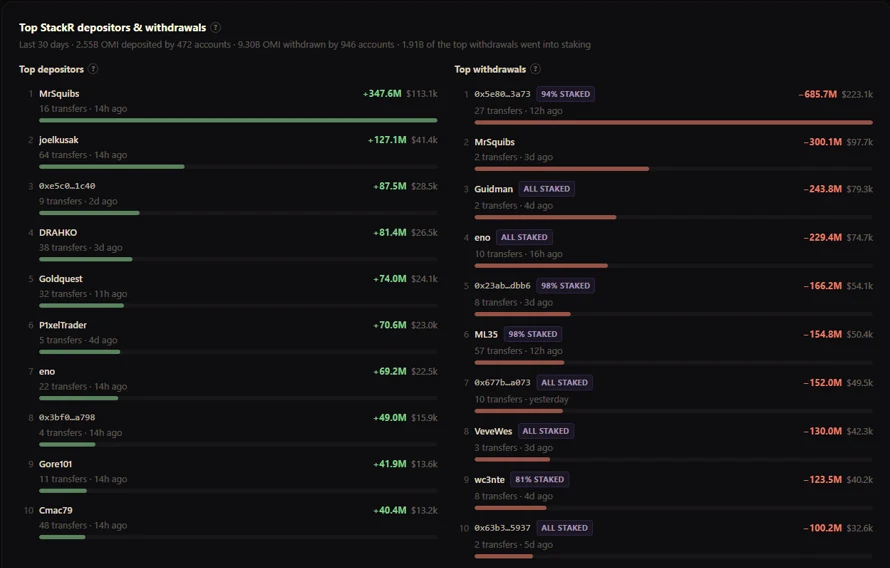The image size is (890, 568).
Task: Select the 'Last 30 days' summary line
Action: (x=305, y=44)
